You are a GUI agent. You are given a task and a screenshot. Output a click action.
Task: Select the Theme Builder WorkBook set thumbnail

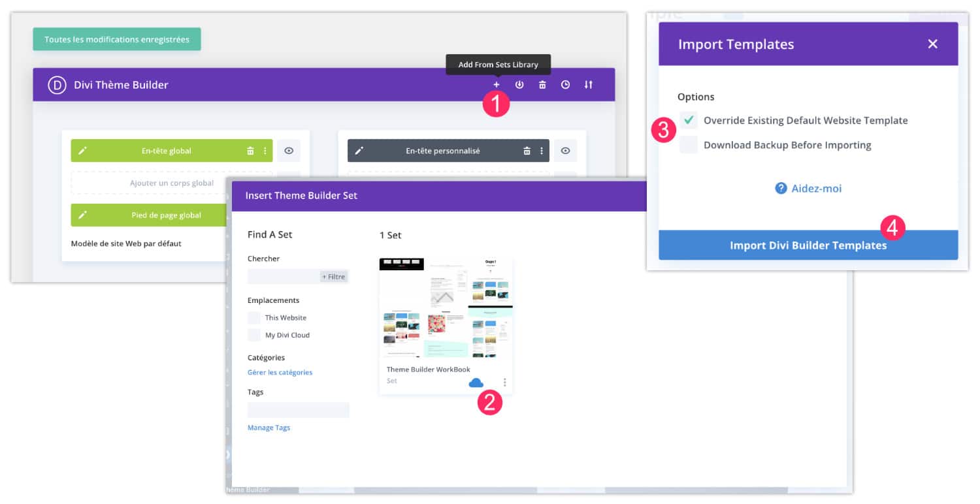coord(446,307)
